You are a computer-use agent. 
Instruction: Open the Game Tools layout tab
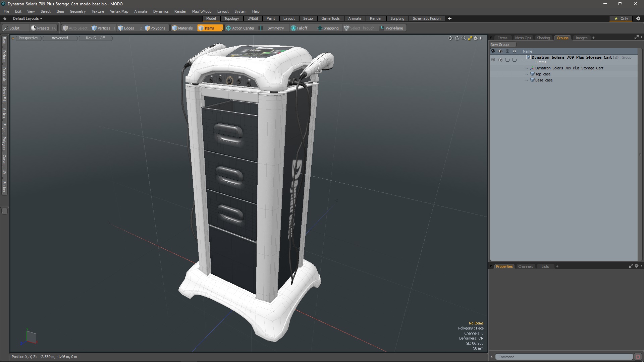pos(330,18)
